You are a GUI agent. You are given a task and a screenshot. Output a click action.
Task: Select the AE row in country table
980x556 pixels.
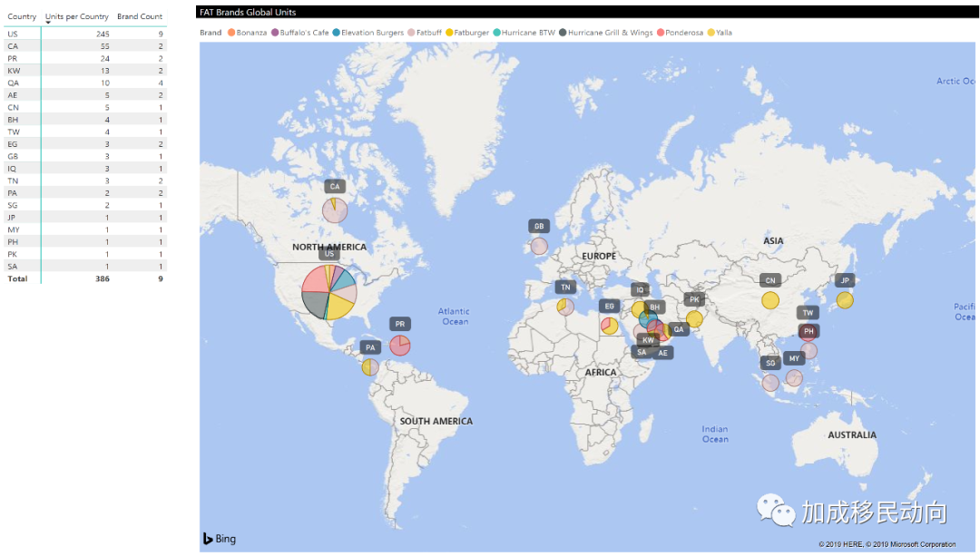pos(85,95)
